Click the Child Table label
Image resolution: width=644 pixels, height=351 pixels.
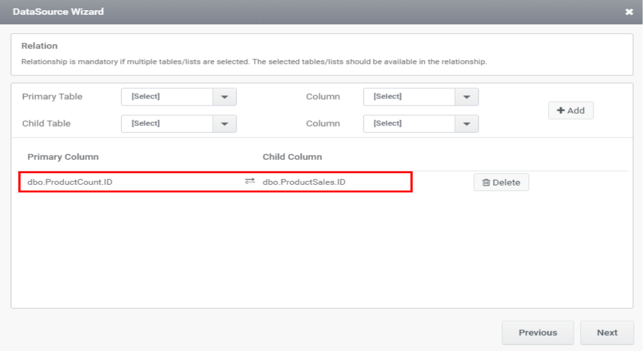(x=46, y=124)
